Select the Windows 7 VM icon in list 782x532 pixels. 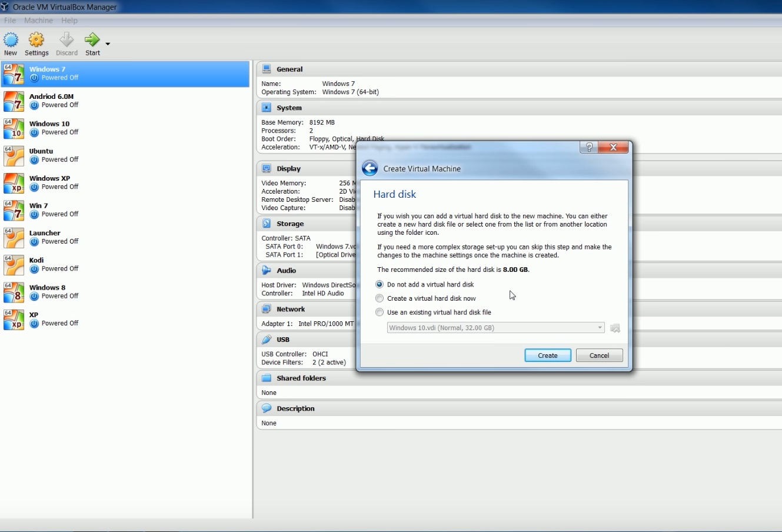click(14, 74)
